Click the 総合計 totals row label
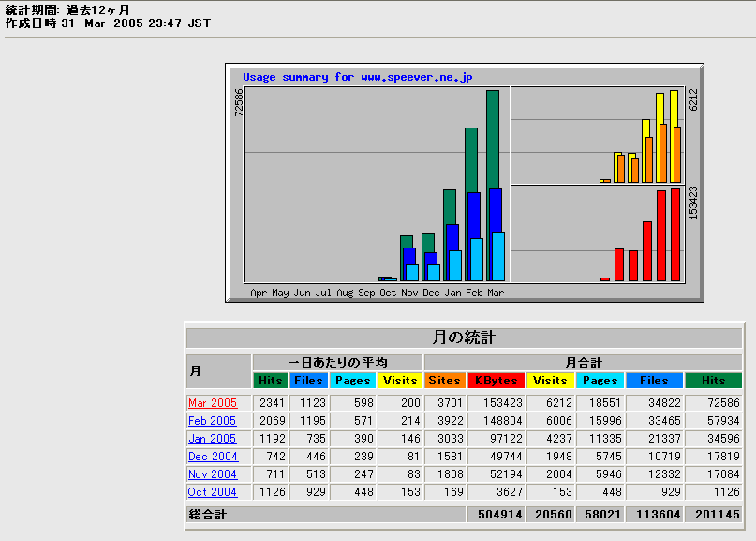 tap(207, 515)
